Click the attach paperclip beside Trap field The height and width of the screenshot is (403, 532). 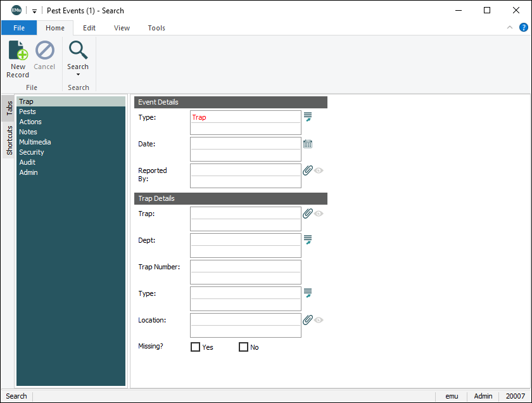click(308, 214)
